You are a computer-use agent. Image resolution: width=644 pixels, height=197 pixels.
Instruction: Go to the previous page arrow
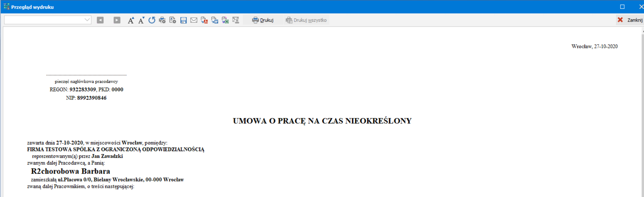tap(100, 20)
